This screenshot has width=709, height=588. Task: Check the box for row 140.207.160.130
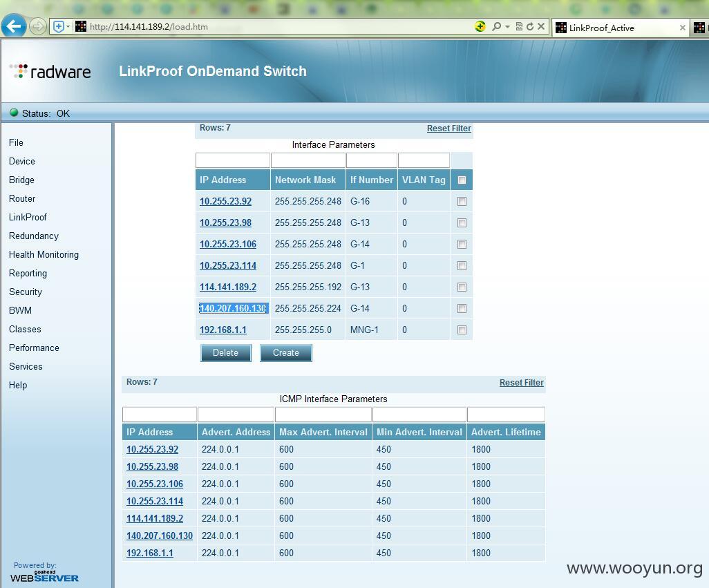point(462,308)
